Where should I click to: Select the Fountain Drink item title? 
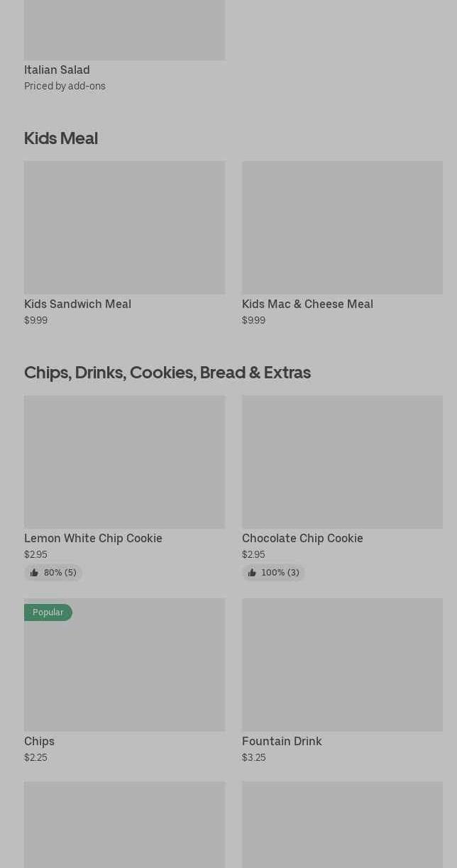tap(282, 741)
